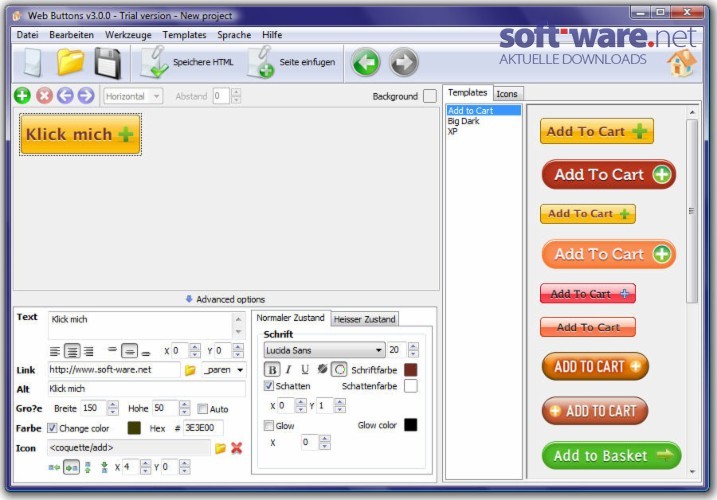This screenshot has height=500, width=717.
Task: Open the Hilfe menu
Action: coord(272,35)
